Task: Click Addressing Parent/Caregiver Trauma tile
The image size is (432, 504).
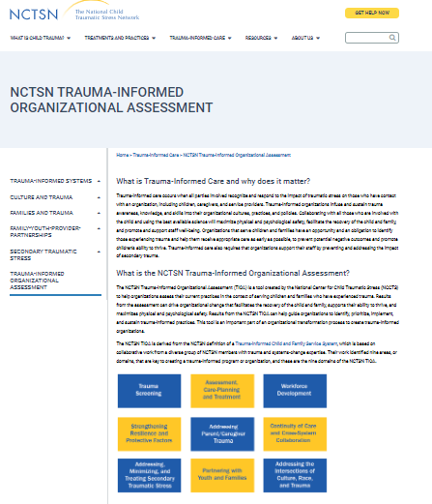Action: [222, 434]
